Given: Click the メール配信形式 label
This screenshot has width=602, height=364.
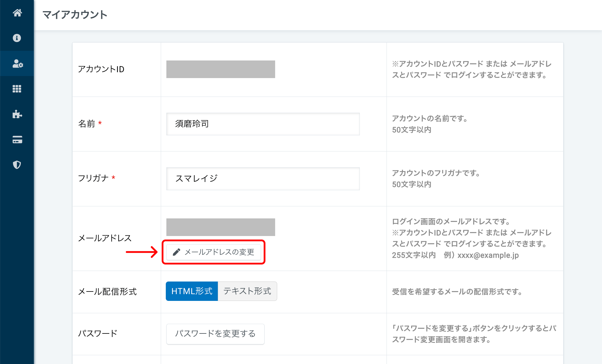Looking at the screenshot, I should [x=107, y=291].
